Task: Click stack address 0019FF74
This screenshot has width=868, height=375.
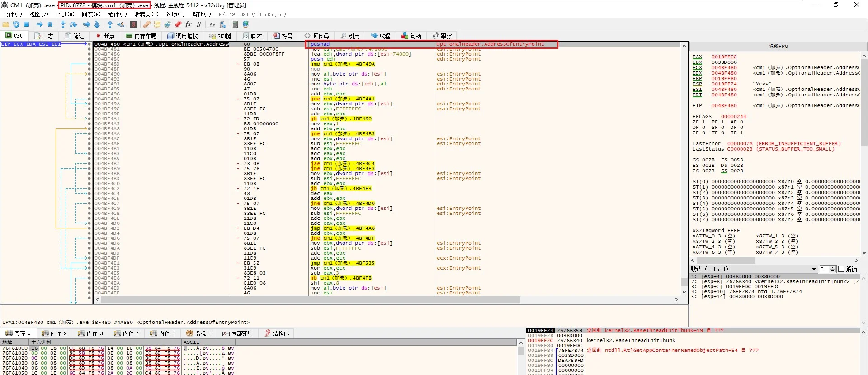Action: click(x=541, y=331)
